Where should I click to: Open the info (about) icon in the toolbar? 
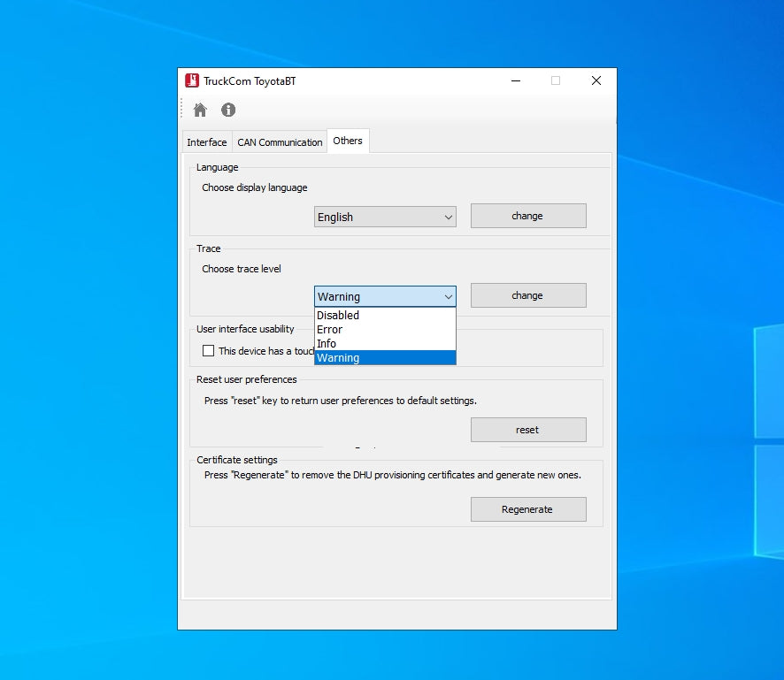228,110
